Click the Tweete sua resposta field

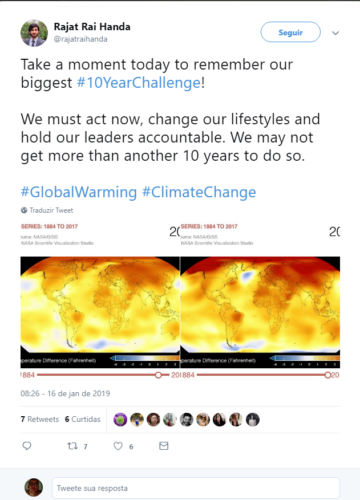(196, 488)
